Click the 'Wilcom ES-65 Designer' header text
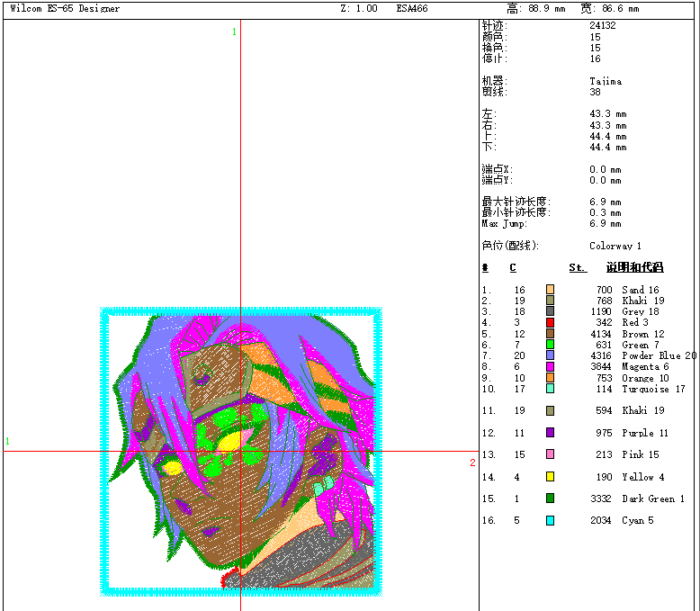700x611 pixels. [x=65, y=8]
